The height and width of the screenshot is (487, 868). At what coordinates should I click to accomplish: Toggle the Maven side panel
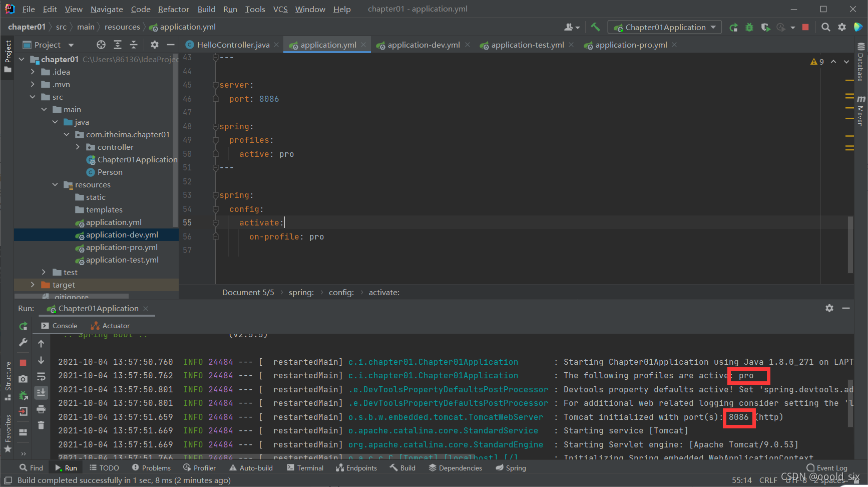(861, 110)
